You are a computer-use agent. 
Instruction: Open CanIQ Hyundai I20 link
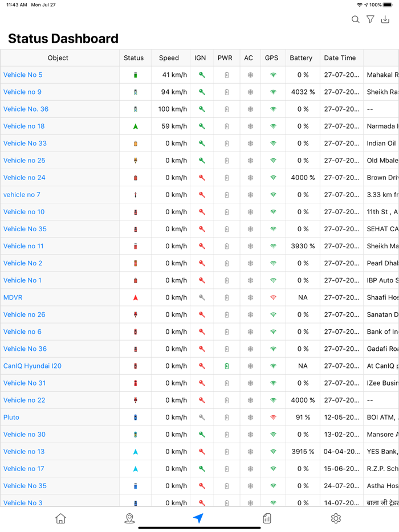coord(32,366)
